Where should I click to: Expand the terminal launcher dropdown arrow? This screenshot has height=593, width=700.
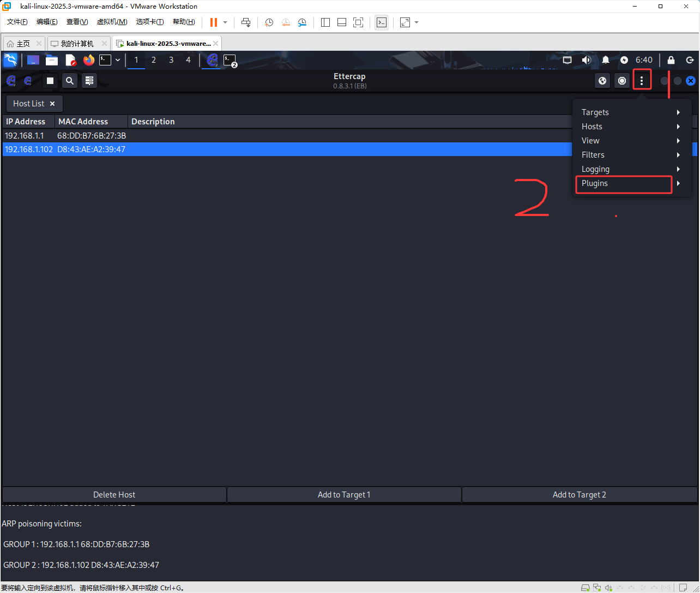point(118,60)
